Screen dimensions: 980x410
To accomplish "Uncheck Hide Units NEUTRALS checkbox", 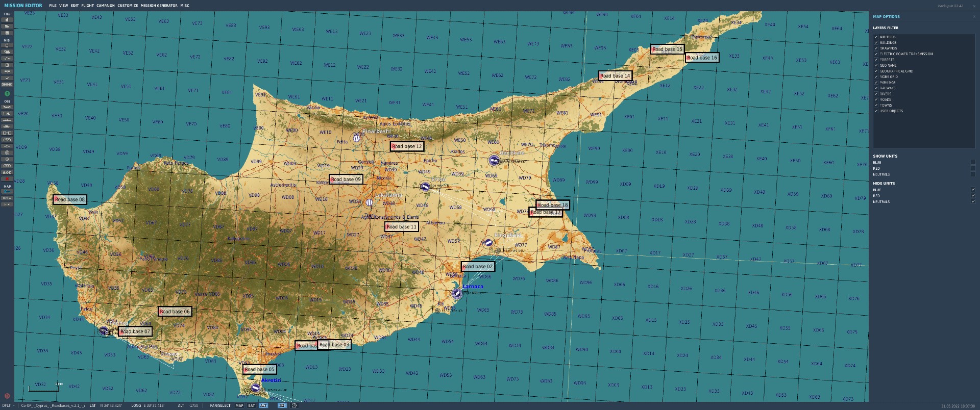I will (x=973, y=201).
